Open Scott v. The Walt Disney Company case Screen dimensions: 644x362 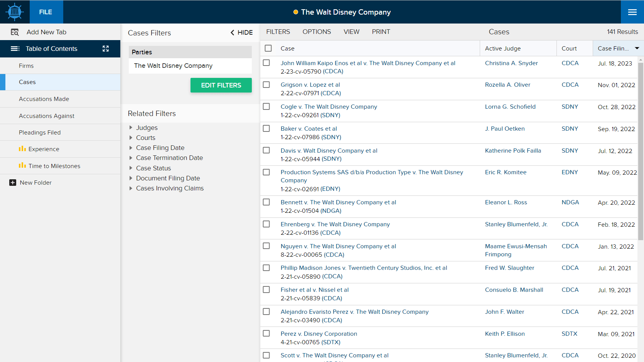tap(334, 355)
